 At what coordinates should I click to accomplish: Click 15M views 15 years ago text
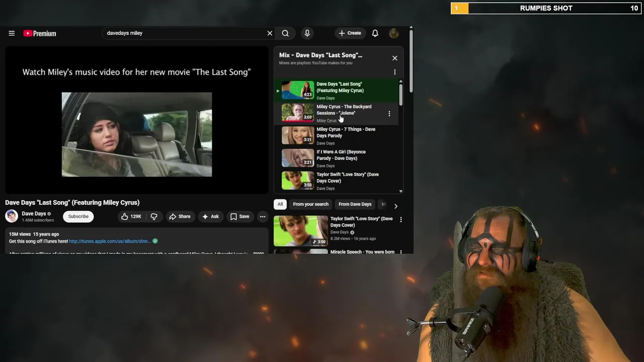pyautogui.click(x=34, y=234)
